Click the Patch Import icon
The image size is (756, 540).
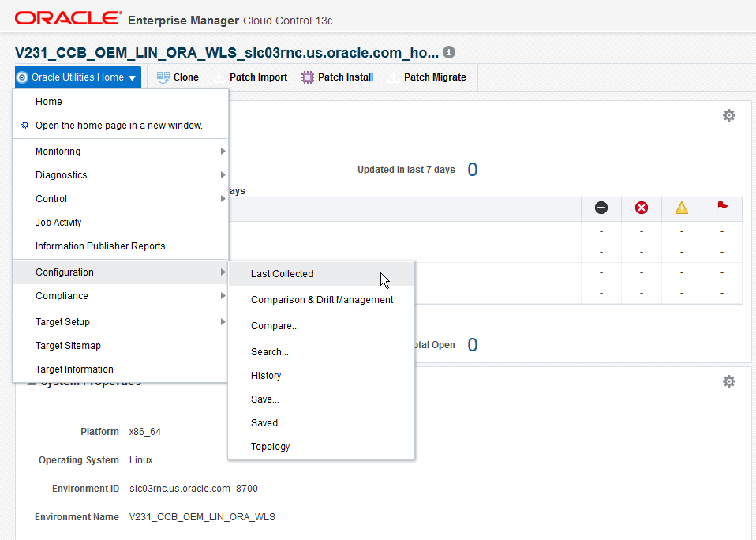point(219,77)
